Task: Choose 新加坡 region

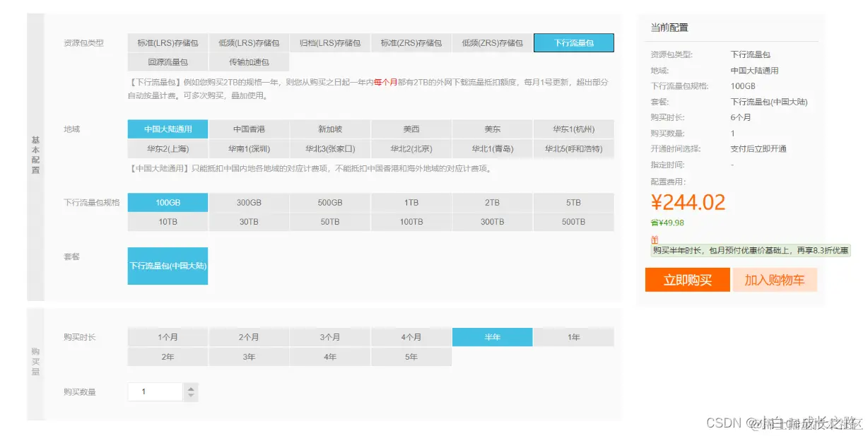Action: (x=330, y=129)
